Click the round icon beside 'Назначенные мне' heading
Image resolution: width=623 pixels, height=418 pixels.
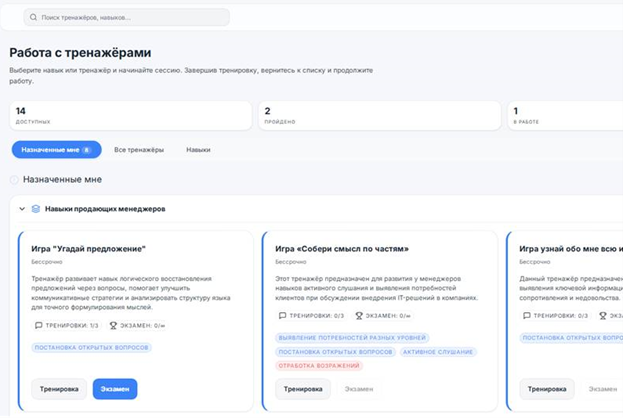(14, 180)
